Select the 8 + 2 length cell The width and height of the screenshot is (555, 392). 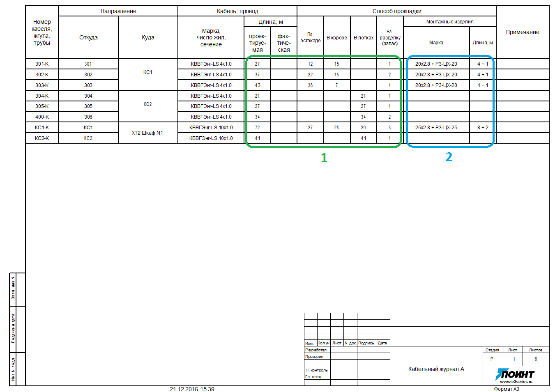483,128
